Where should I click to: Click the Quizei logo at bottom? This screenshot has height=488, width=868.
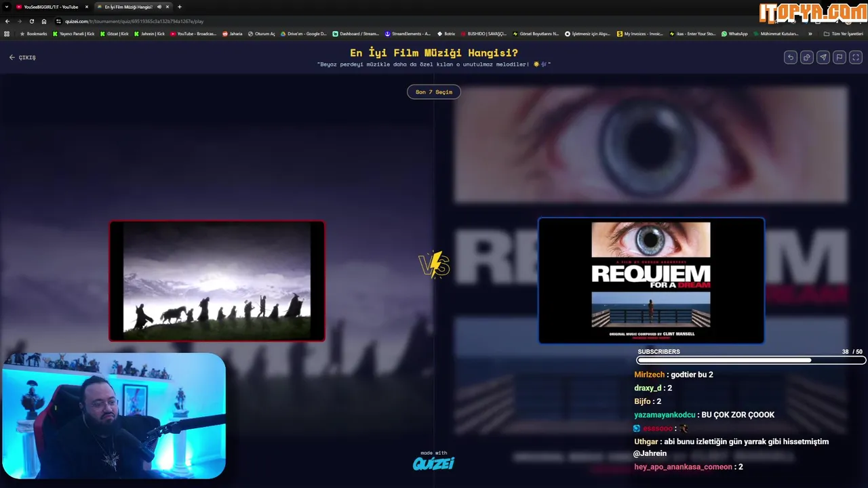pos(434,463)
